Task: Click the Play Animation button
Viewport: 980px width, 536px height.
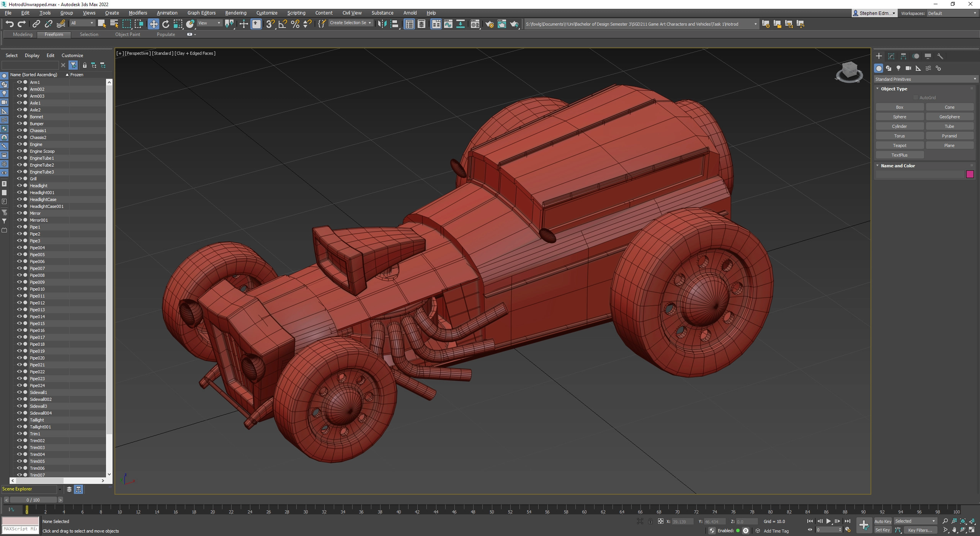Action: coord(828,521)
